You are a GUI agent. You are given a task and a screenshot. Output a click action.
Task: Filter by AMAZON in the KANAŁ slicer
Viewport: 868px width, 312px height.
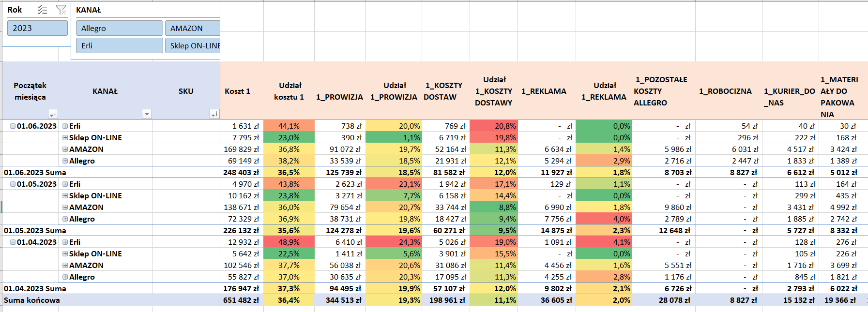[192, 28]
